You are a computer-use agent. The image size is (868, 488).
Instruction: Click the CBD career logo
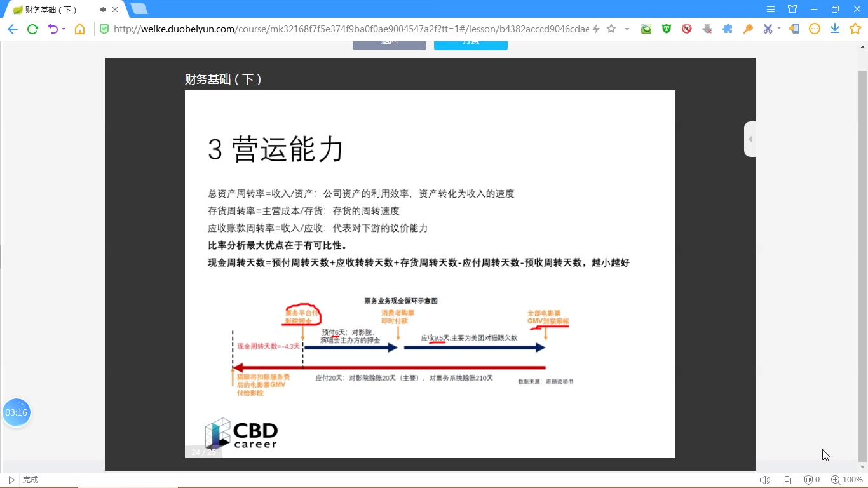(x=241, y=434)
